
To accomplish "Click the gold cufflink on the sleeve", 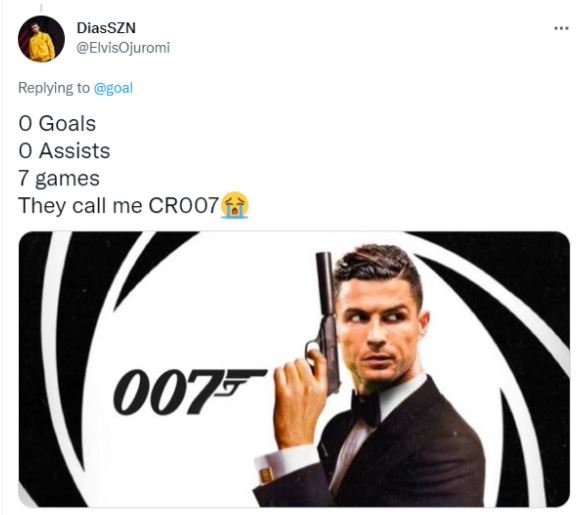I will 266,475.
